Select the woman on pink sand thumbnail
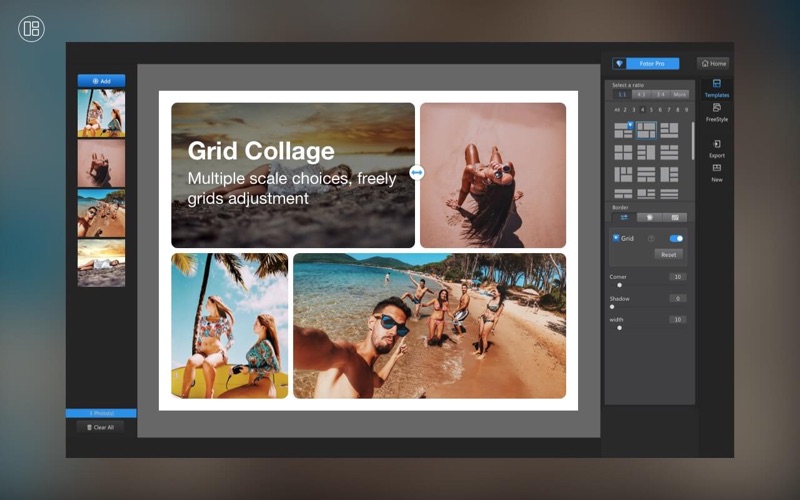The width and height of the screenshot is (800, 500). click(x=101, y=163)
